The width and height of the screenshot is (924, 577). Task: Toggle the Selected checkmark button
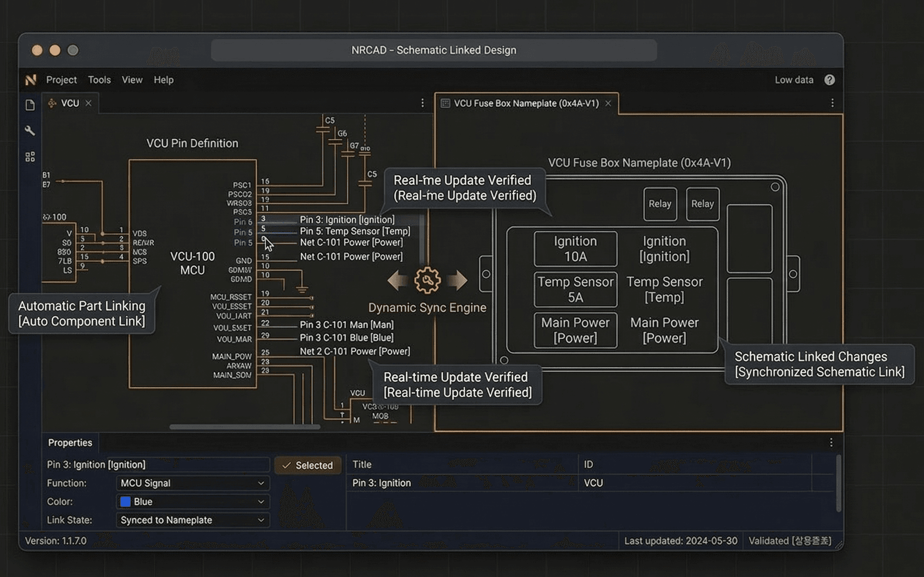tap(308, 465)
